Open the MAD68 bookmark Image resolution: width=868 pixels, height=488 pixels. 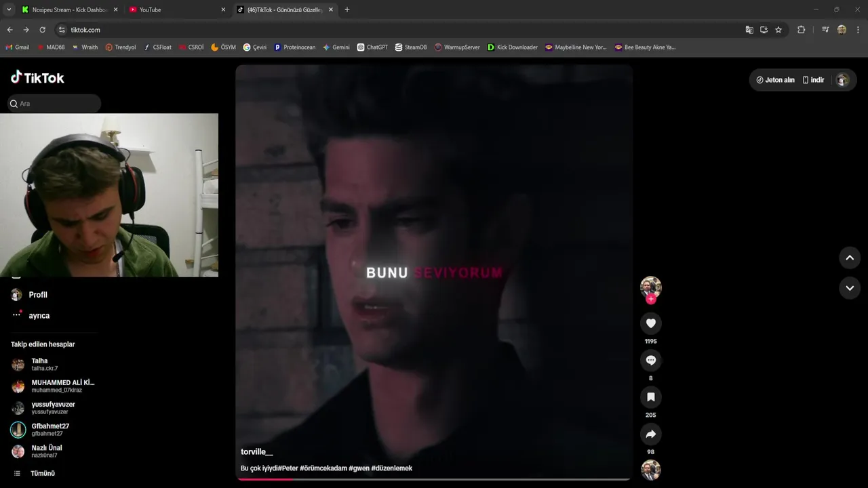(51, 47)
